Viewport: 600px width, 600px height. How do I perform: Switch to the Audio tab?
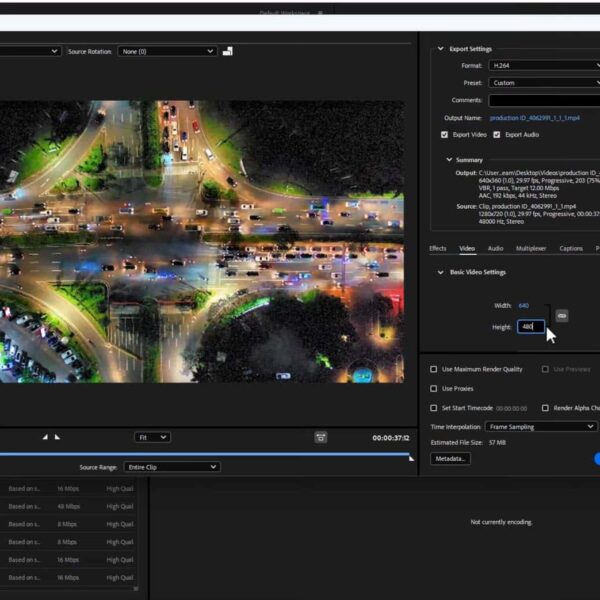pyautogui.click(x=496, y=248)
